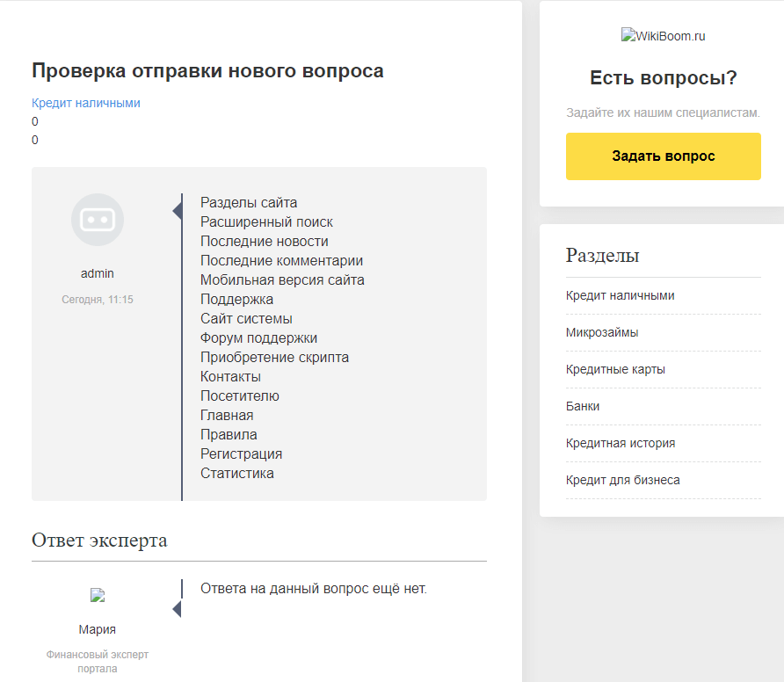Open Кредит для бизнеса section
Screen dimensions: 784x682
[x=622, y=480]
